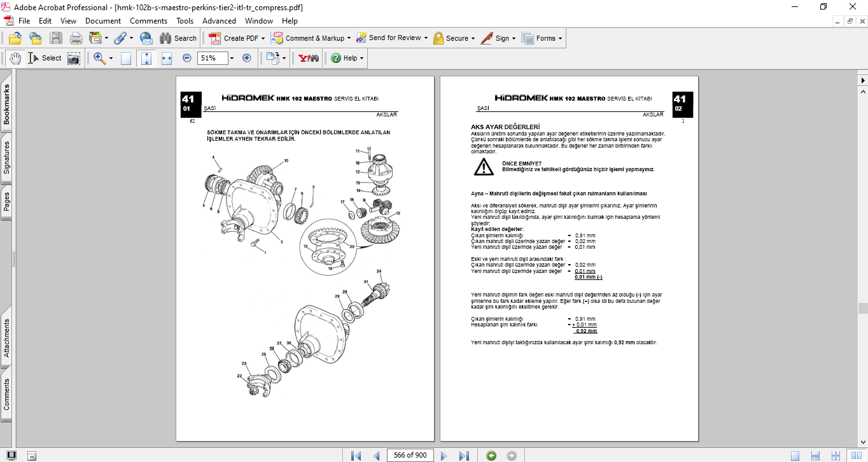Open the zoom percentage dropdown arrow
This screenshot has height=462, width=868.
[x=231, y=58]
